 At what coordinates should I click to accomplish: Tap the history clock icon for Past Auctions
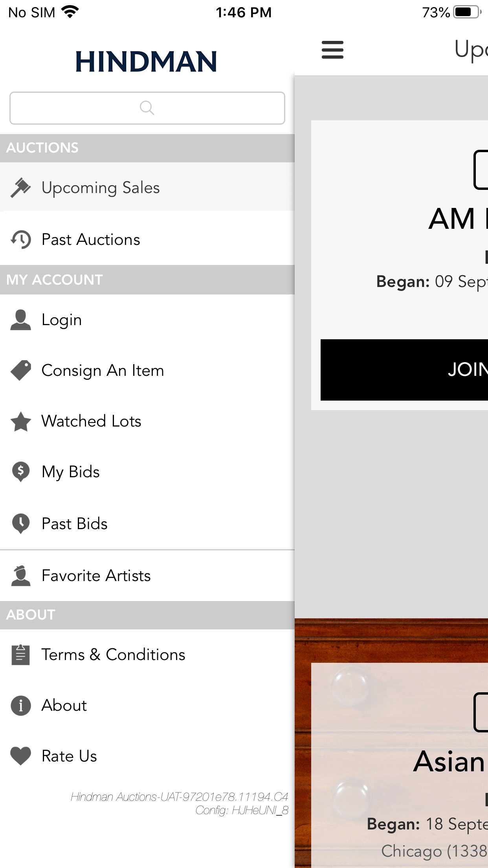[x=20, y=239]
